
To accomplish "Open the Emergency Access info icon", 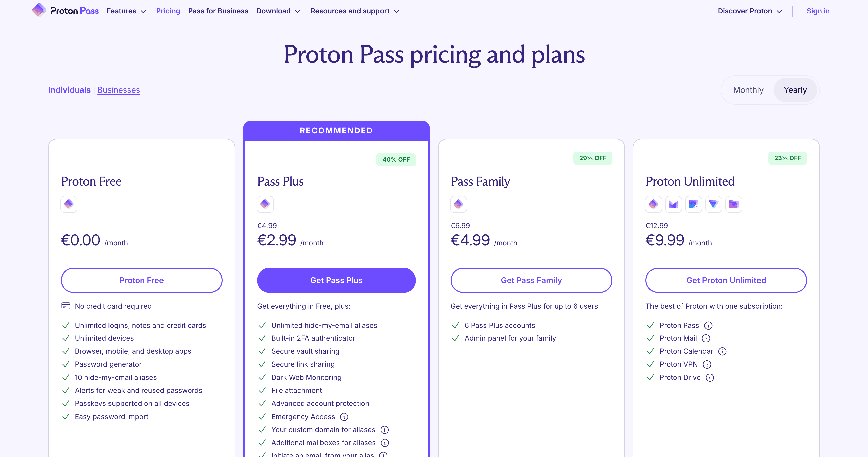I will (x=344, y=417).
